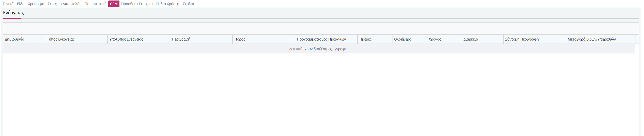Sort by the Ημέρες column

click(x=365, y=39)
